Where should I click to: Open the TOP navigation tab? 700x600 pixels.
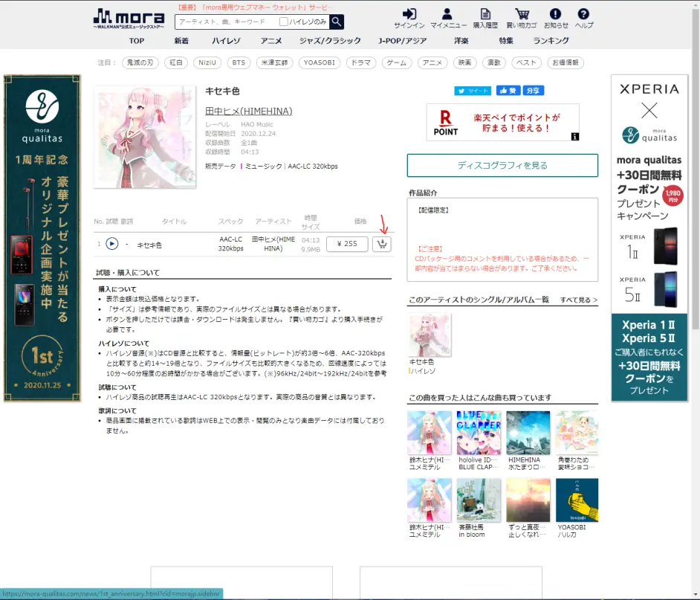coord(137,41)
